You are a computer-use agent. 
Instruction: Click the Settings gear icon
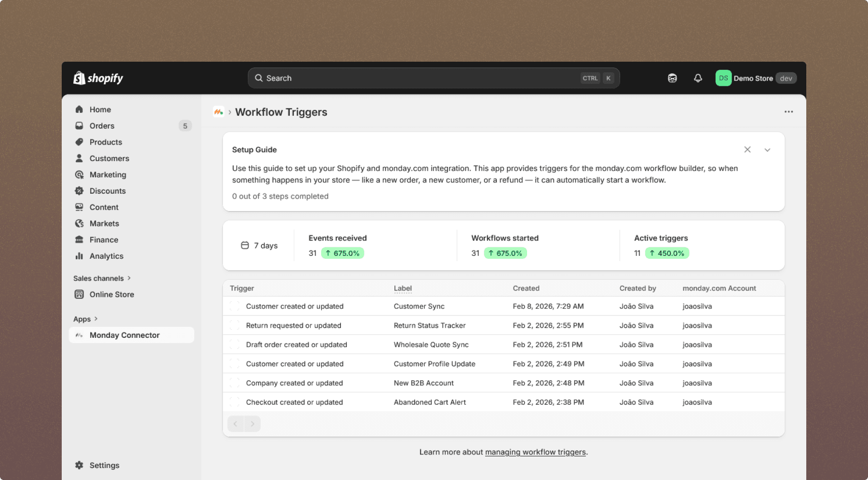pos(79,465)
